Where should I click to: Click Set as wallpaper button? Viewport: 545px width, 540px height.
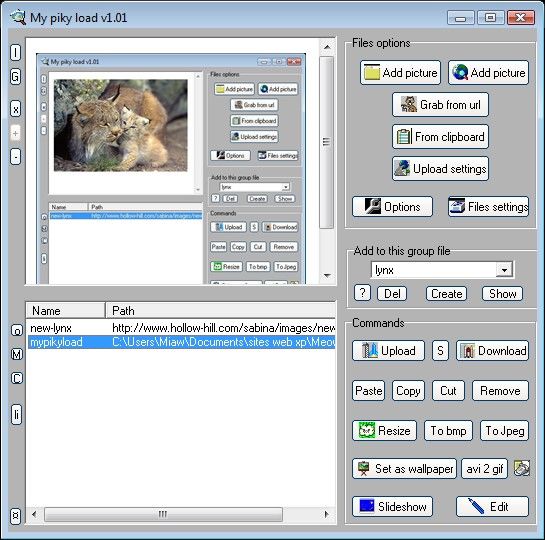pos(404,468)
